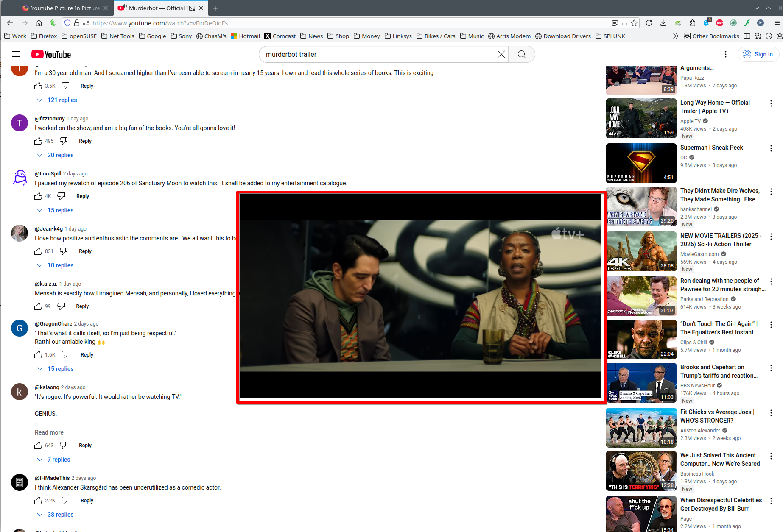Image resolution: width=783 pixels, height=532 pixels.
Task: Go back to the previous page
Action: click(10, 23)
